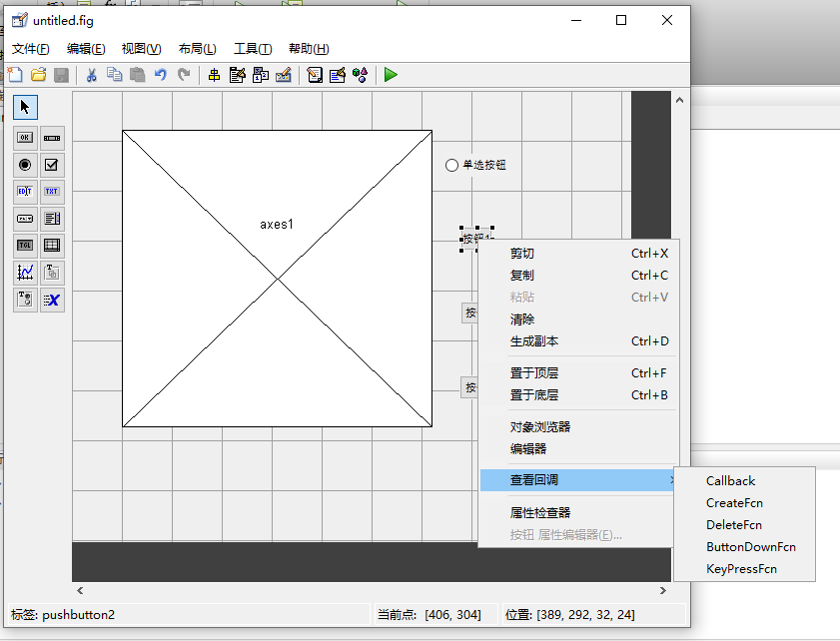
Task: Pick the Slider palette tool
Action: (x=52, y=138)
